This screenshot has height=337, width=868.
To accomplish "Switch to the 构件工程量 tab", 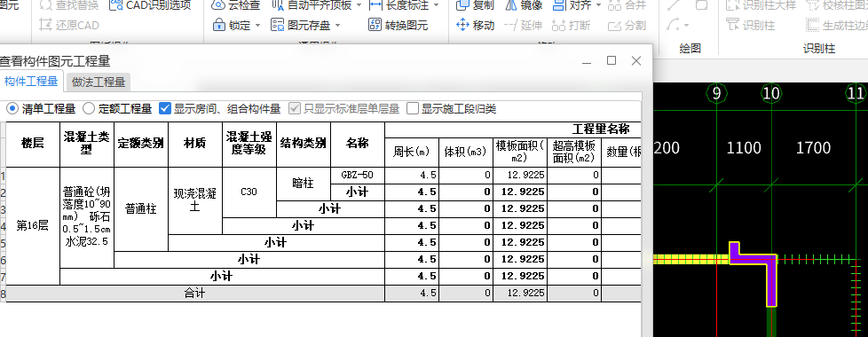I will pyautogui.click(x=31, y=82).
